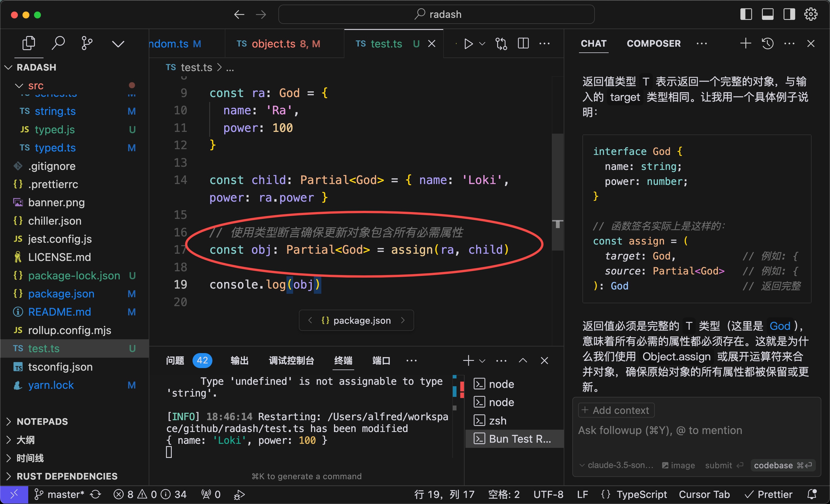Toggle the secondary sidebar layout button

tap(789, 14)
